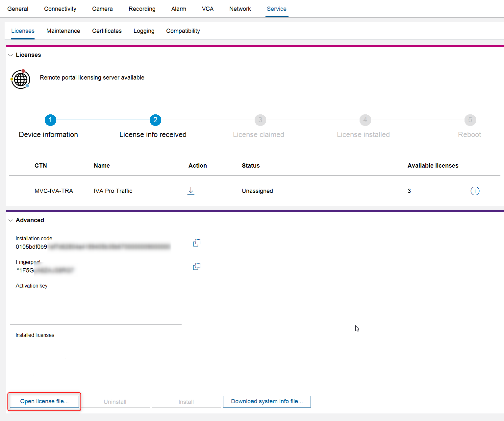Switch to the Maintenance tab
Image resolution: width=504 pixels, height=421 pixels.
[x=63, y=31]
